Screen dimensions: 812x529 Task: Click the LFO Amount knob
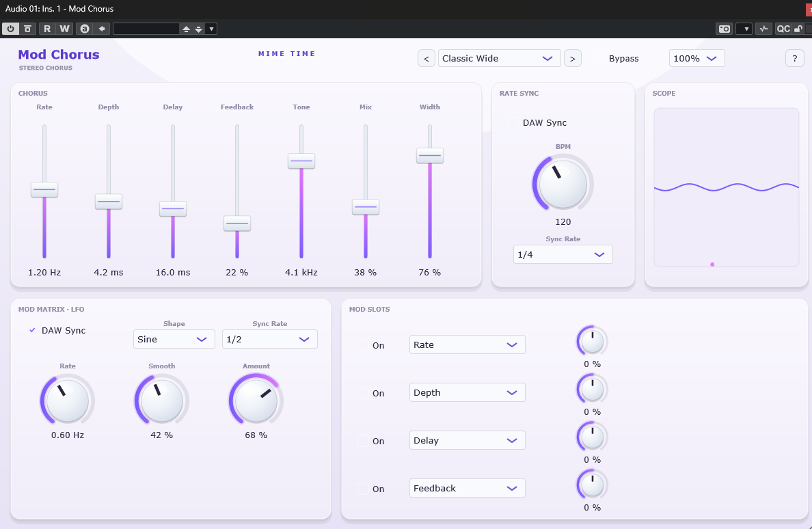point(256,401)
